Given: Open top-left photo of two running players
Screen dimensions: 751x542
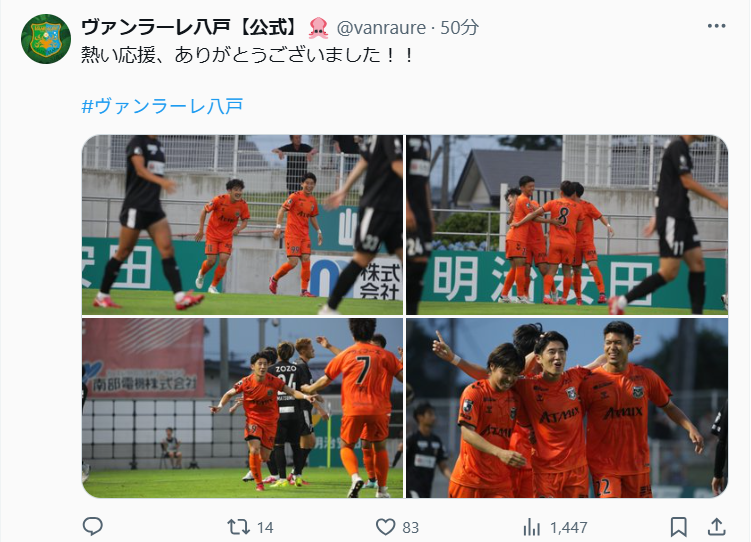Looking at the screenshot, I should [242, 225].
